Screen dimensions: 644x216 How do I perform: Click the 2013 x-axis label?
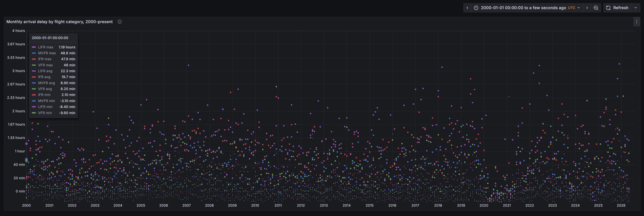(x=324, y=205)
